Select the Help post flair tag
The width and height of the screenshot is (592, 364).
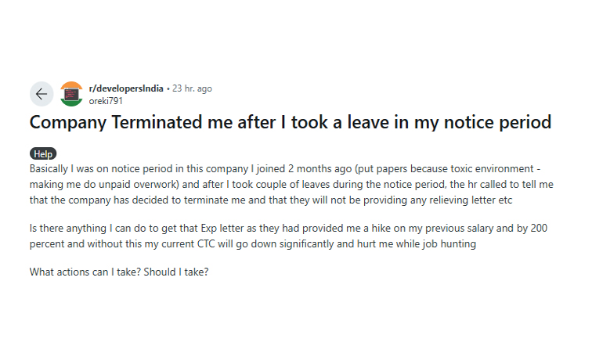(x=43, y=153)
